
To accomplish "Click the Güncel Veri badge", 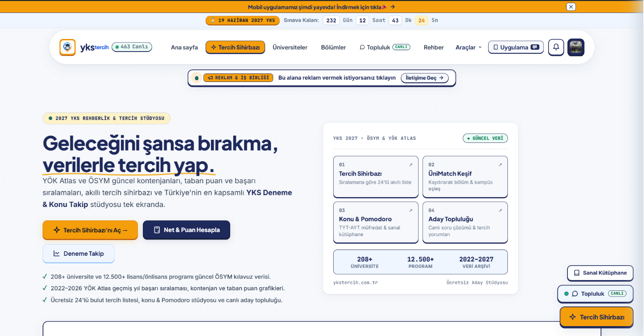I will coord(485,138).
